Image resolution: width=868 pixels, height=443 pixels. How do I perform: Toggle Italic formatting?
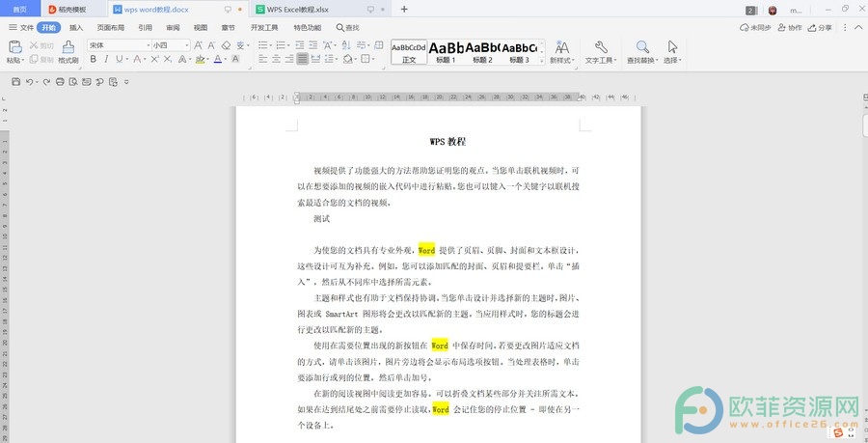pyautogui.click(x=106, y=59)
